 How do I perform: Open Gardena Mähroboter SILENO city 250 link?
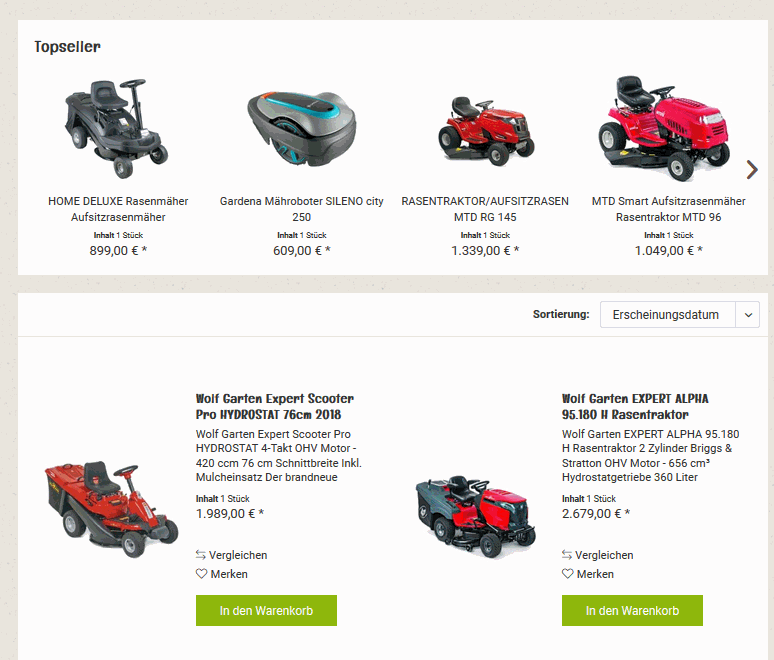302,209
